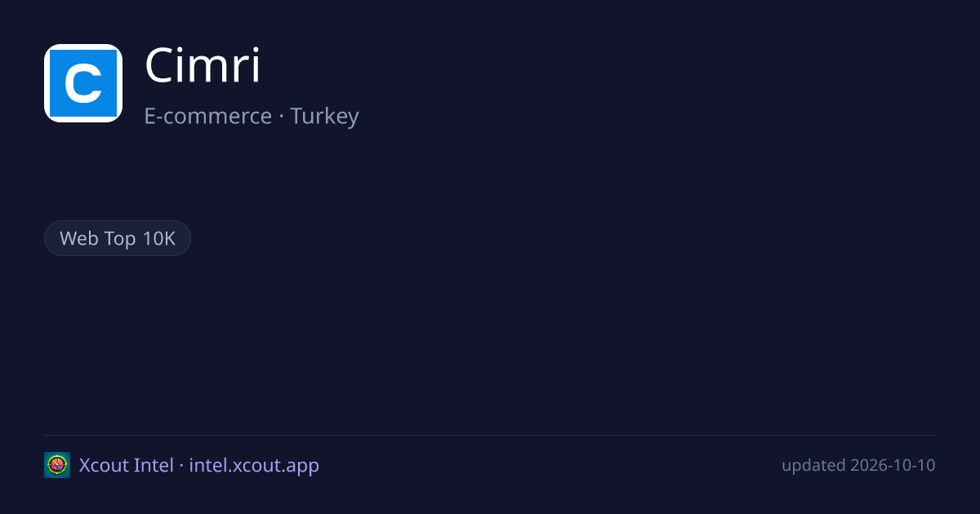This screenshot has height=514, width=980.
Task: Click the word Web in the badge
Action: tap(79, 238)
